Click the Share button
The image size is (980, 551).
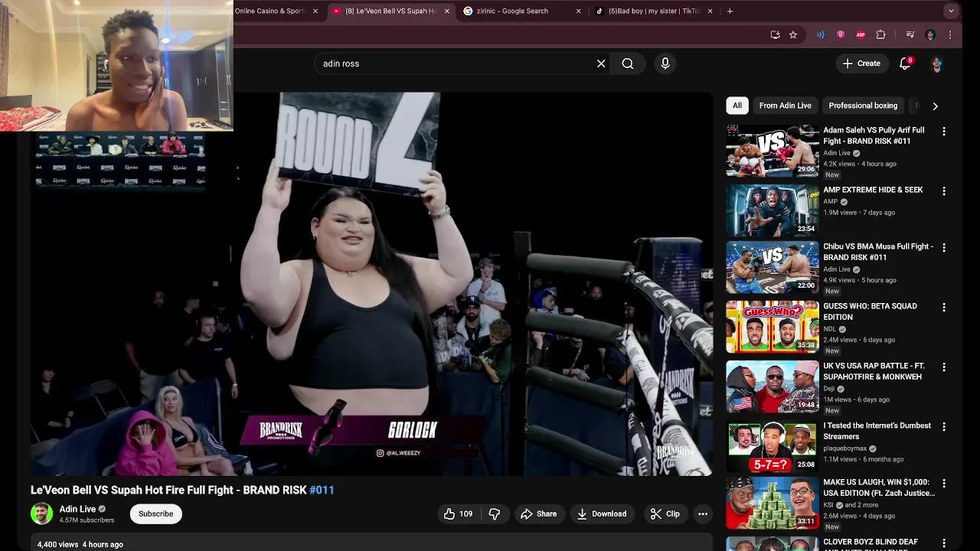[x=539, y=514]
